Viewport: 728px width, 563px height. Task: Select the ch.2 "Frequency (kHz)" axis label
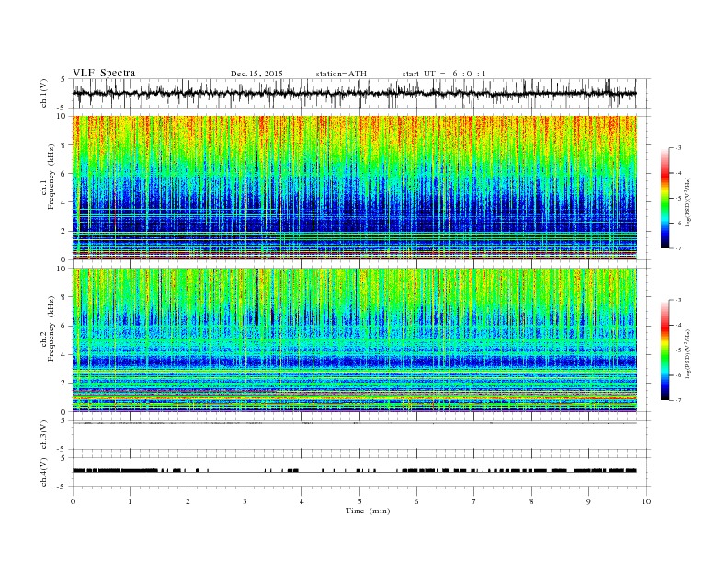(x=51, y=329)
